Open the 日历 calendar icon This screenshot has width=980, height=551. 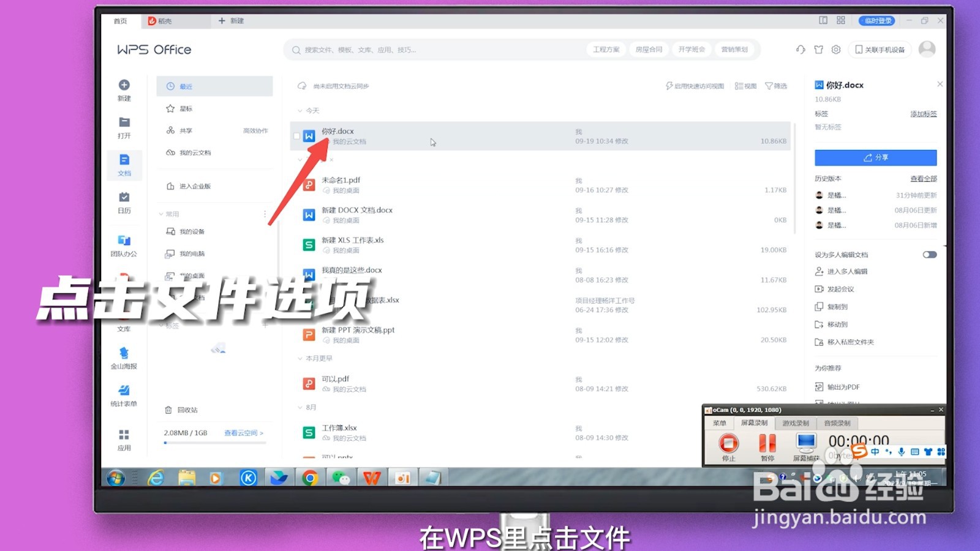pyautogui.click(x=124, y=197)
